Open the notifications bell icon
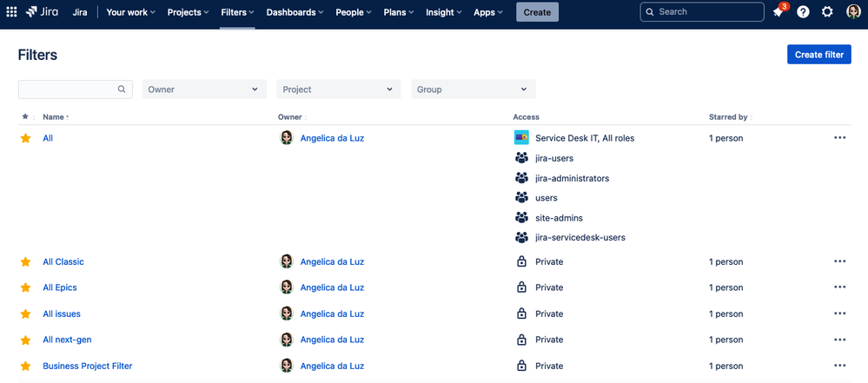 779,11
